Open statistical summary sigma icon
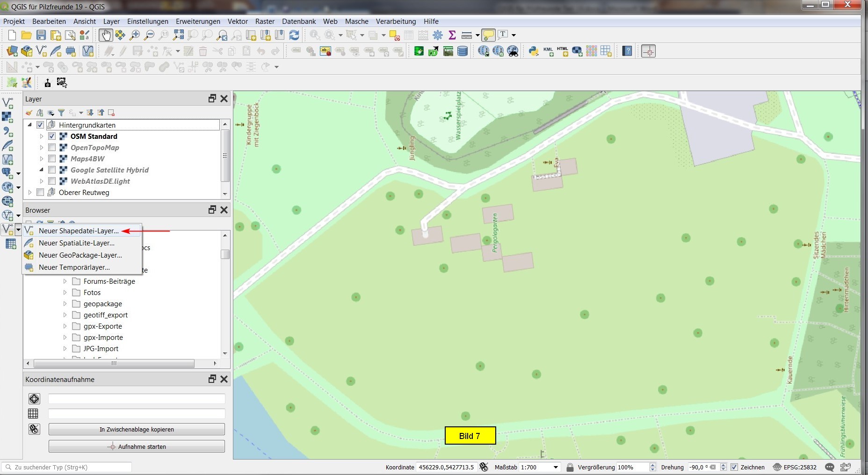This screenshot has height=475, width=868. [452, 35]
